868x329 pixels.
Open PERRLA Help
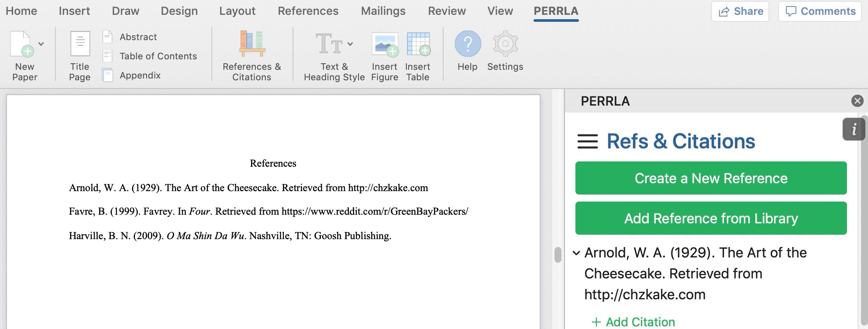(x=468, y=44)
